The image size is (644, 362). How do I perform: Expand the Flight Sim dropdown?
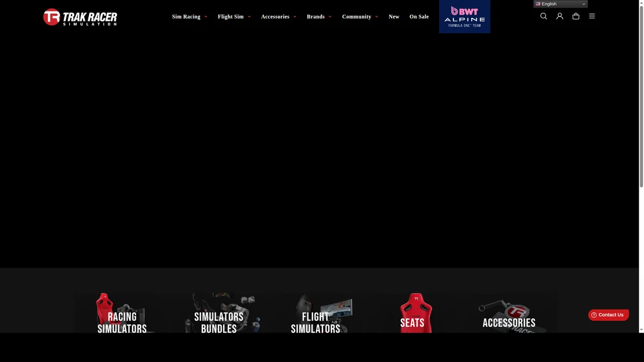point(234,17)
